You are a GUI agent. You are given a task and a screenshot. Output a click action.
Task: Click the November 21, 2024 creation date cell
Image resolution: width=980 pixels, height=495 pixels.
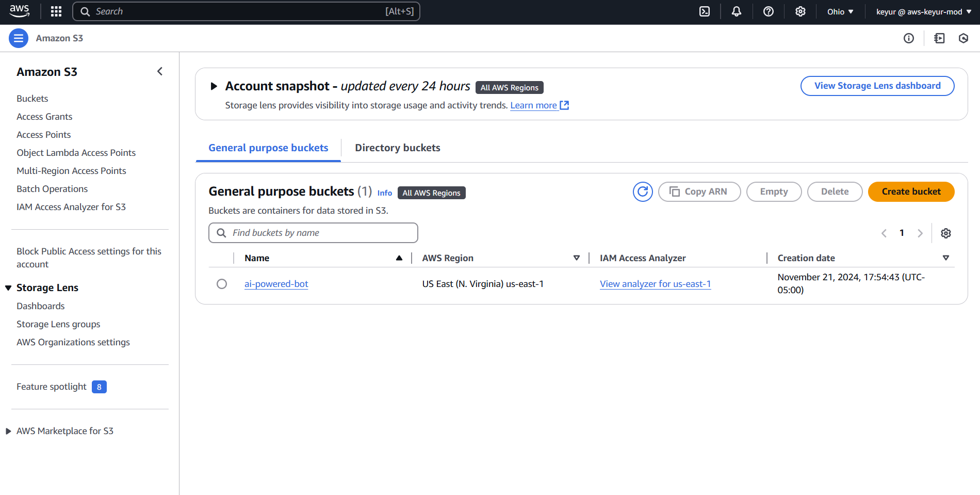click(851, 284)
